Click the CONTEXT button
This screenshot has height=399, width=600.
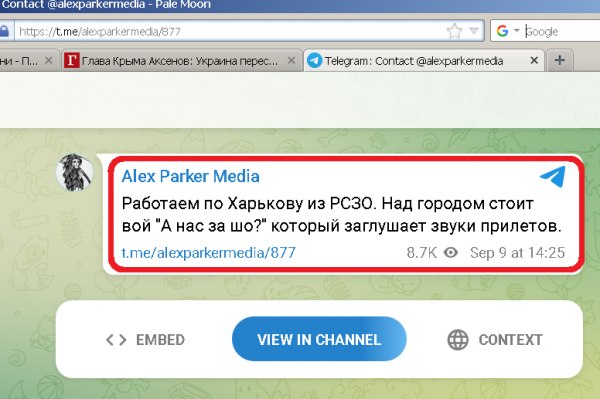495,340
